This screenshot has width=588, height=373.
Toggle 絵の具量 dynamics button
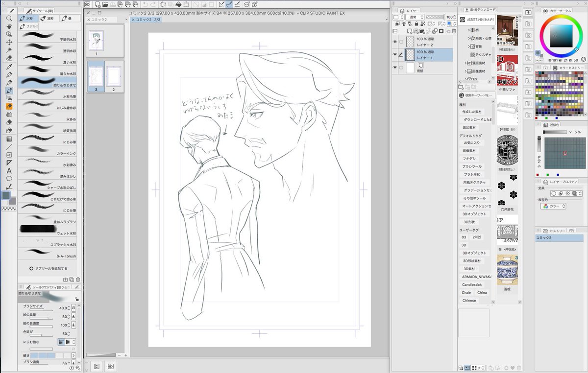pos(73,316)
